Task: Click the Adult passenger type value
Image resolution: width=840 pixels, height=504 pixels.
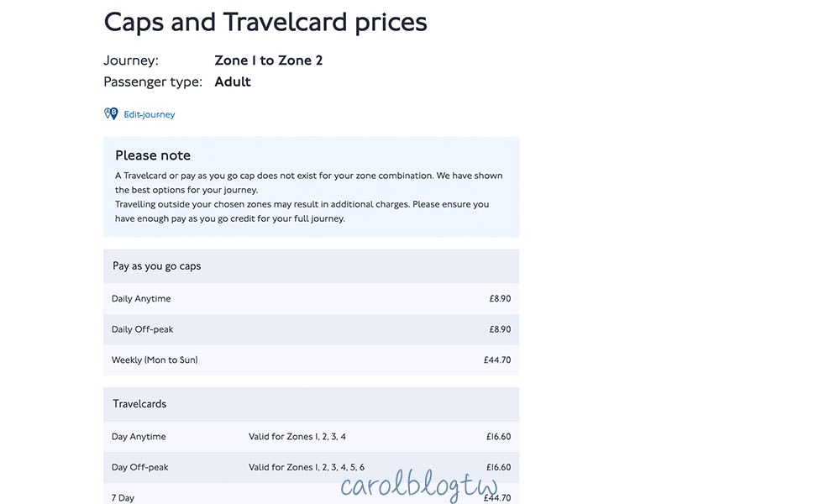Action: pos(233,82)
